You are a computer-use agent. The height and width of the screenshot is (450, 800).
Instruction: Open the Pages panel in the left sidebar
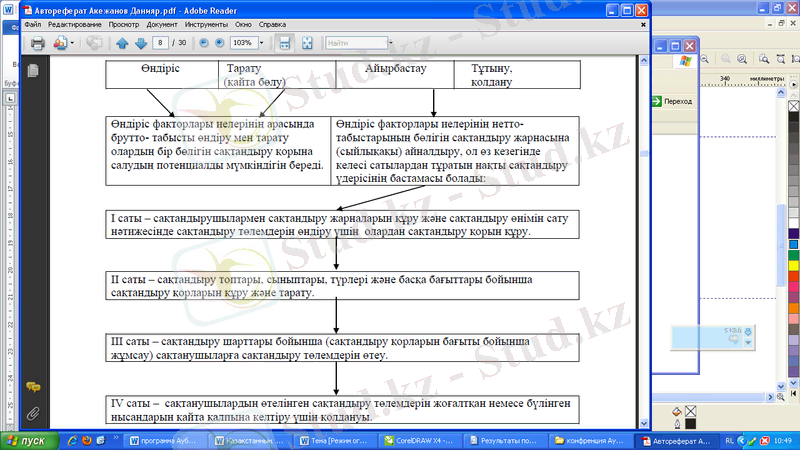pyautogui.click(x=33, y=70)
